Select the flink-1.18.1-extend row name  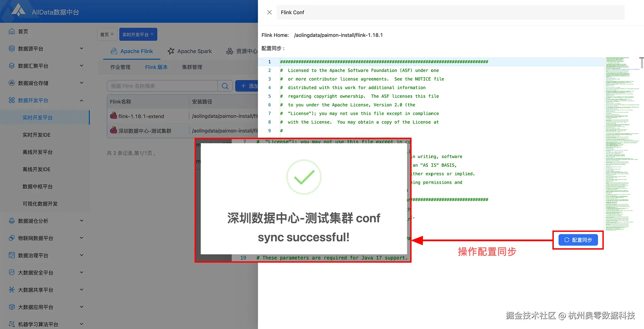(141, 116)
